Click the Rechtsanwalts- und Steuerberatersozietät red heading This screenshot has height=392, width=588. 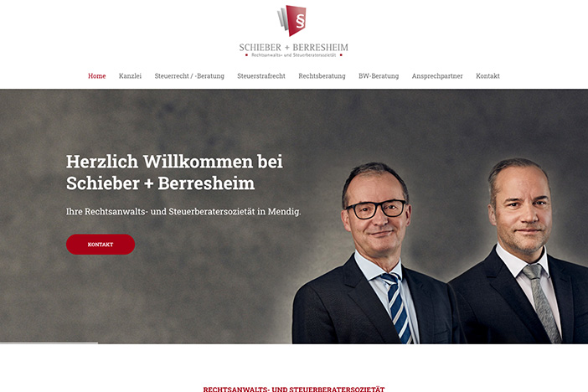pyautogui.click(x=294, y=389)
